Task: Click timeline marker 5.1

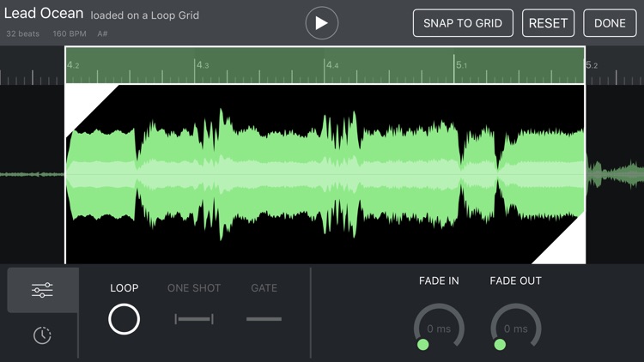Action: pyautogui.click(x=462, y=65)
